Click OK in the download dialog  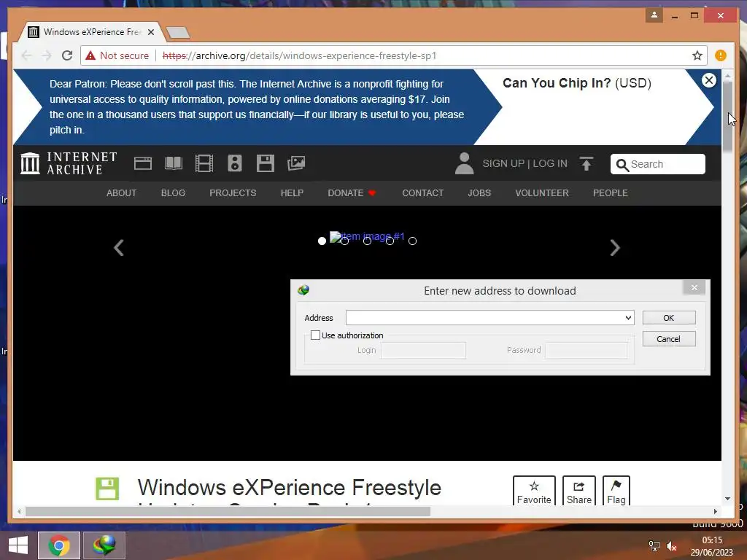669,318
